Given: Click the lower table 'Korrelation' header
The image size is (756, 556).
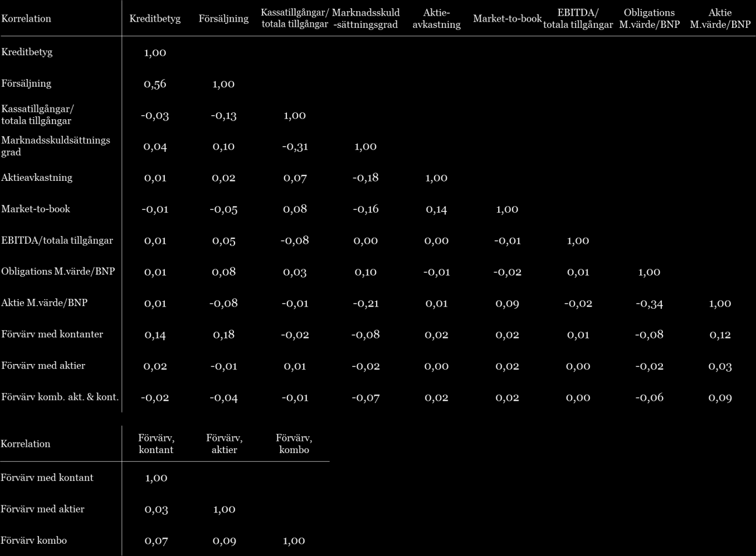Looking at the screenshot, I should click(x=26, y=444).
